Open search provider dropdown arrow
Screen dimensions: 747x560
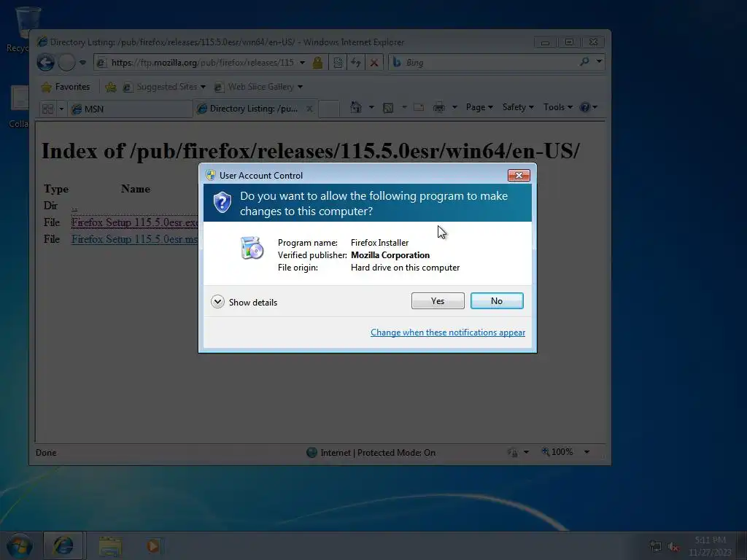click(600, 61)
